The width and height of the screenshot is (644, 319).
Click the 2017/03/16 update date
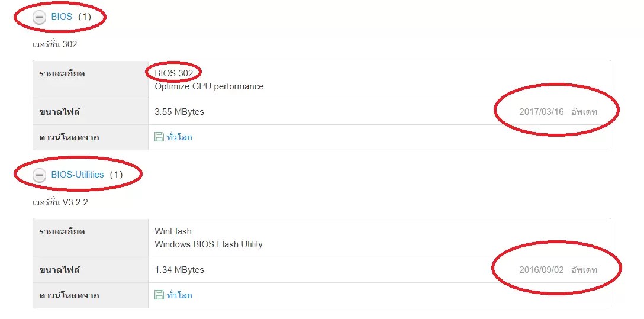click(x=542, y=112)
